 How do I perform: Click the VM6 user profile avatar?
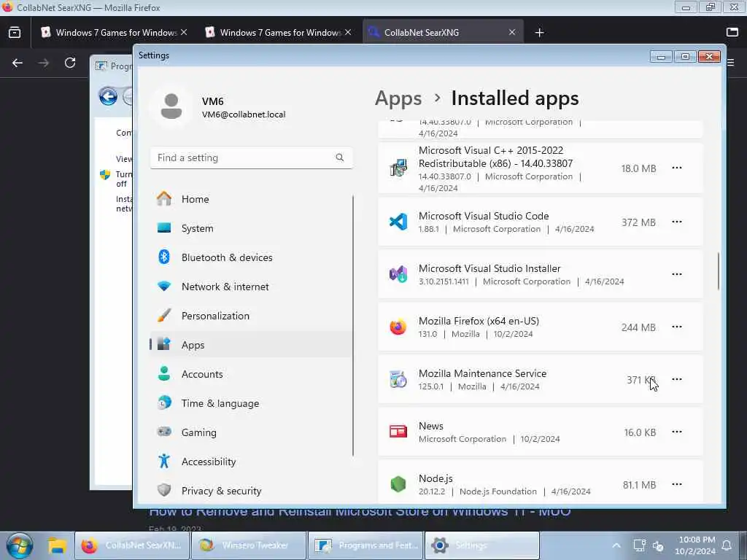tap(171, 106)
